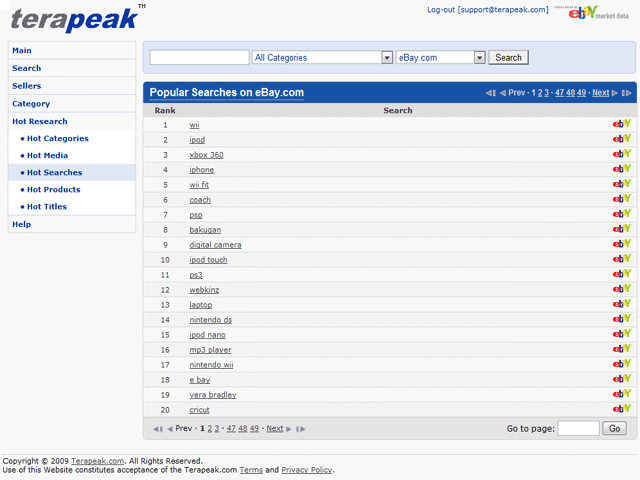Click the last-page icon in the top pager

pyautogui.click(x=627, y=93)
